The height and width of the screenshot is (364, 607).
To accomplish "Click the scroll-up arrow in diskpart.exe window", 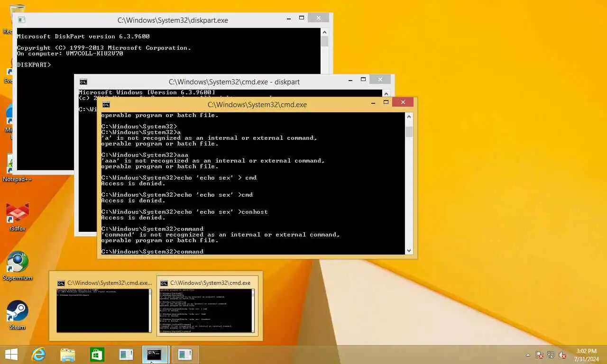I will [324, 32].
